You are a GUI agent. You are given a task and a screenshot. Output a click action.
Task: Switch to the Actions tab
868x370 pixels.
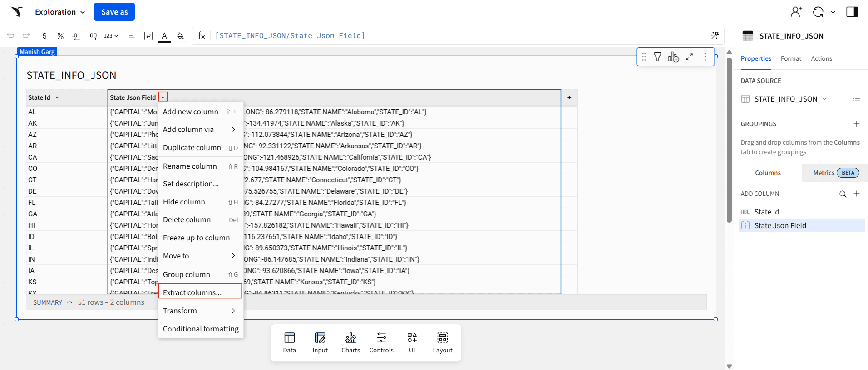click(822, 59)
